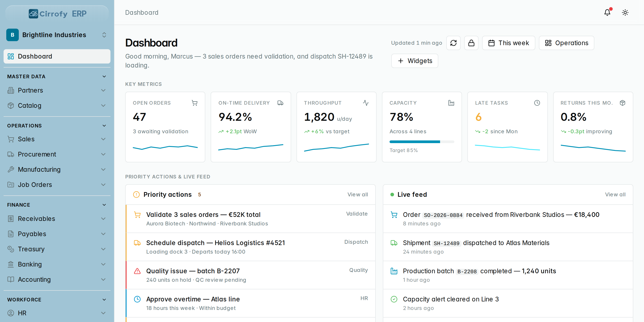Screen dimensions: 644x322
Task: Click the Returns sparkline chart
Action: coord(593,148)
